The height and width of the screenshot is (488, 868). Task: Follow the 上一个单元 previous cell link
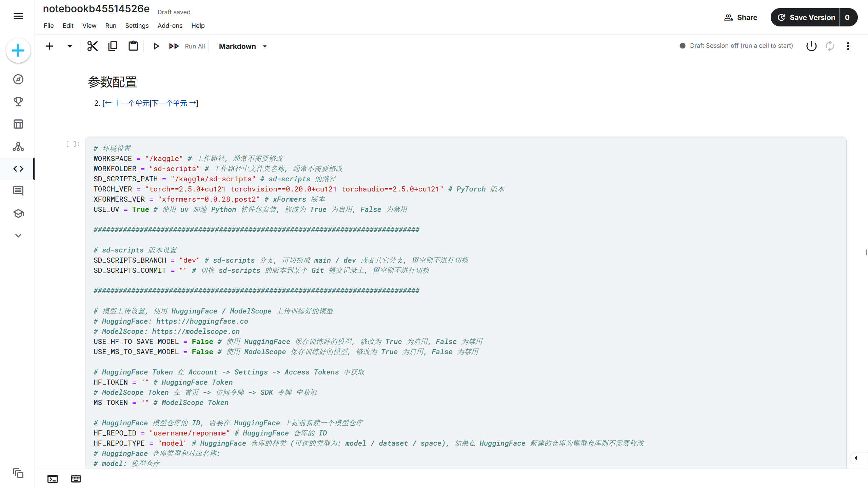click(x=127, y=103)
